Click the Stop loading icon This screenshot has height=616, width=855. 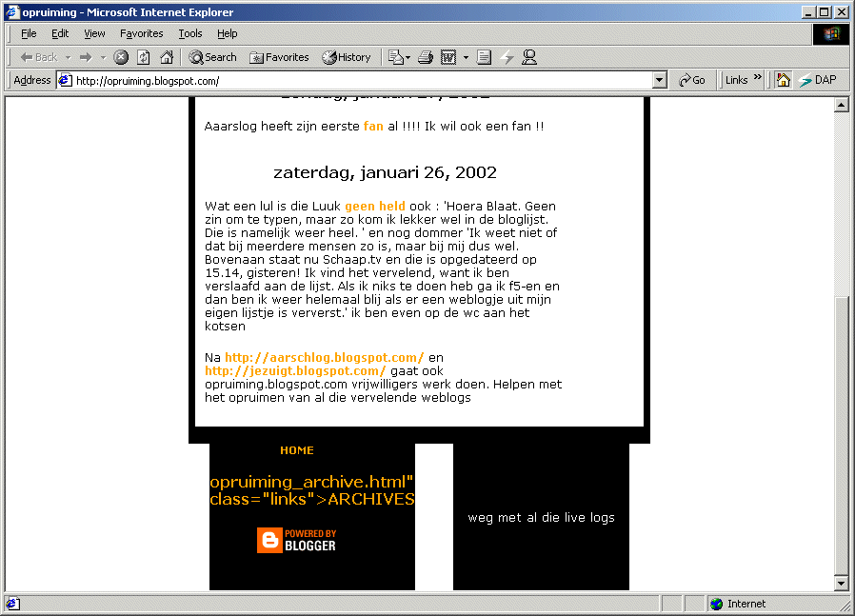121,57
